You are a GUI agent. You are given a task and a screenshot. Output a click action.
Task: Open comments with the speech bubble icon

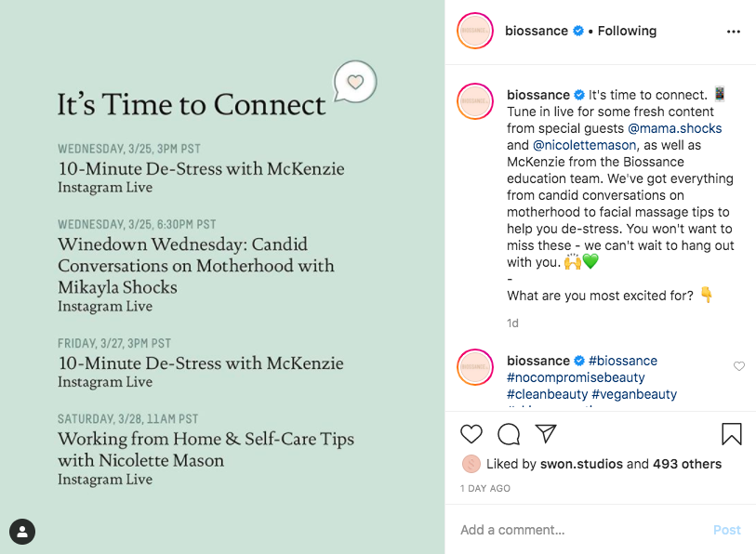click(x=509, y=434)
